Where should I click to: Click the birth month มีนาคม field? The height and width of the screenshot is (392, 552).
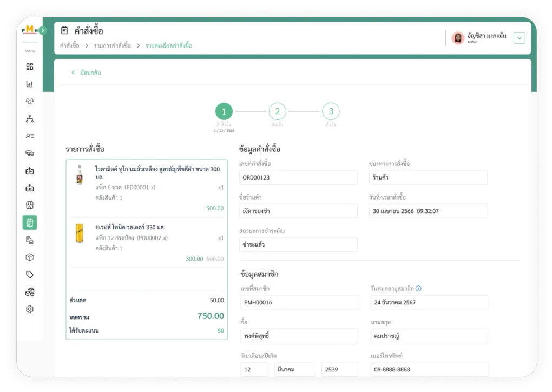pyautogui.click(x=294, y=369)
